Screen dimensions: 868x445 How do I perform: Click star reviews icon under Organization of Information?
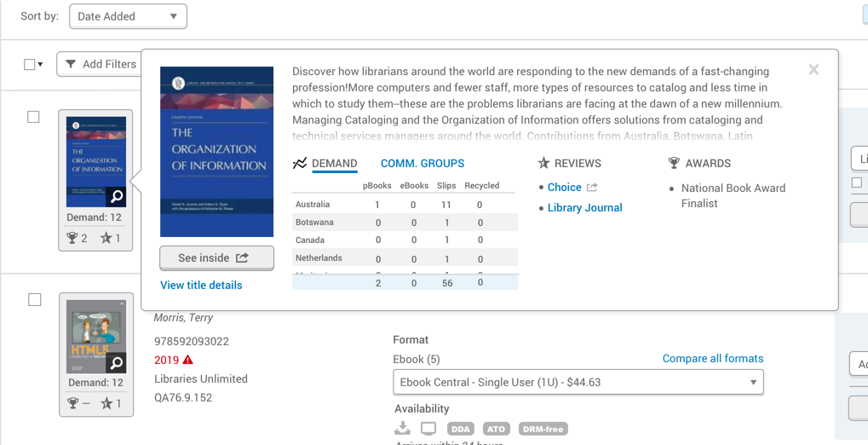click(106, 239)
